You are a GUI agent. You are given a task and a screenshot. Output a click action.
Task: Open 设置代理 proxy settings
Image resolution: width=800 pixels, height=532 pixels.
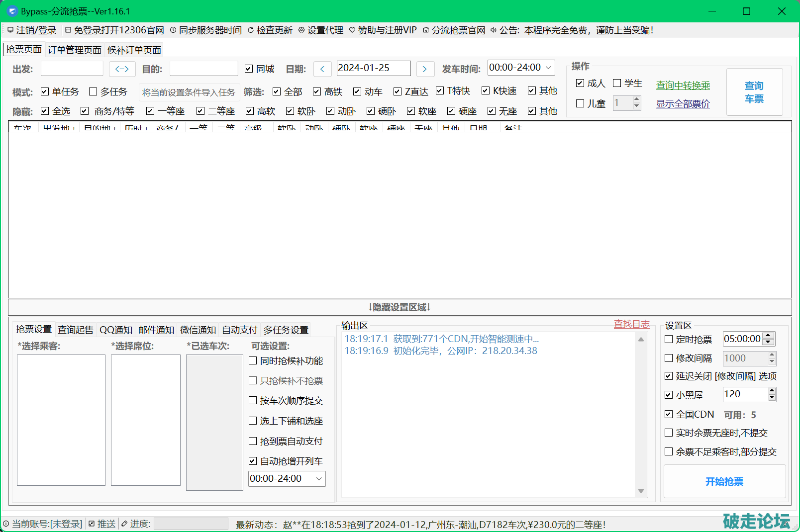pos(320,30)
